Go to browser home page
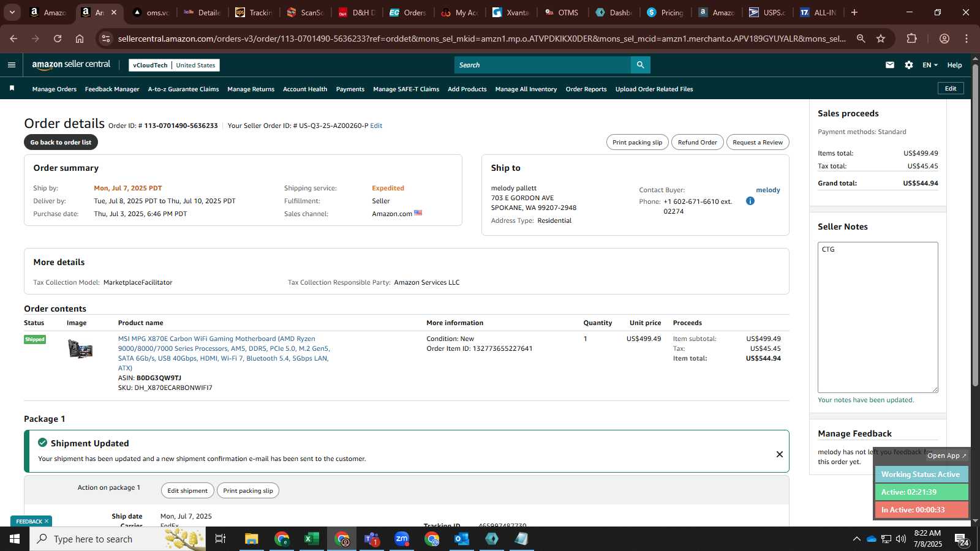 (80, 39)
